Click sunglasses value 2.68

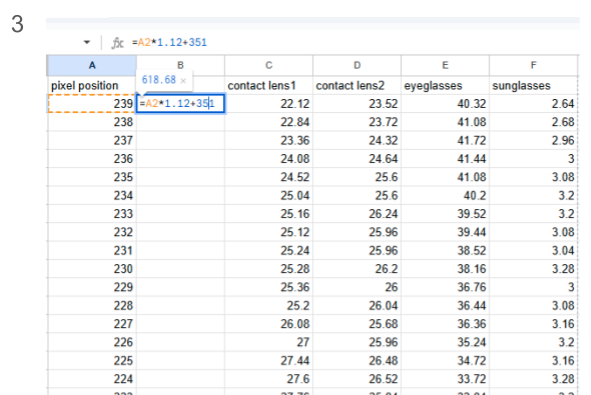coord(533,122)
